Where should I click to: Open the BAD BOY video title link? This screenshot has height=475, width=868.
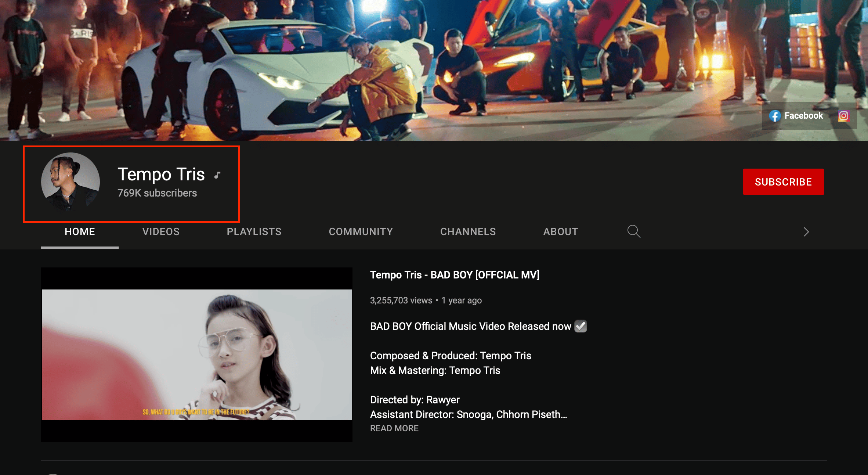[x=454, y=275]
